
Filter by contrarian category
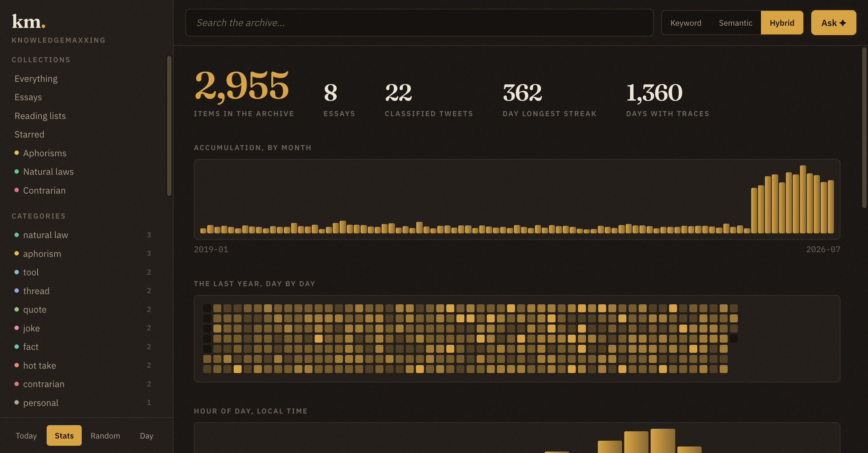[83, 384]
